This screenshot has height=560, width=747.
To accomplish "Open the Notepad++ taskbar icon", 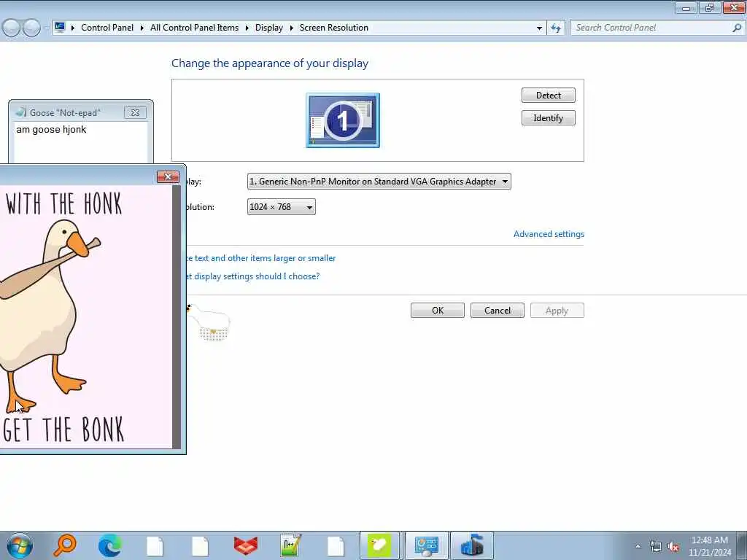I will click(x=290, y=545).
